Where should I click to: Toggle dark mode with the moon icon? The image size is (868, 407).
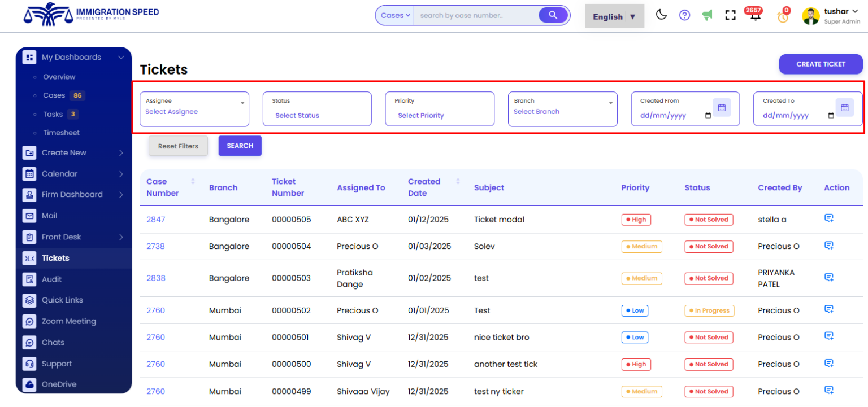(x=661, y=14)
